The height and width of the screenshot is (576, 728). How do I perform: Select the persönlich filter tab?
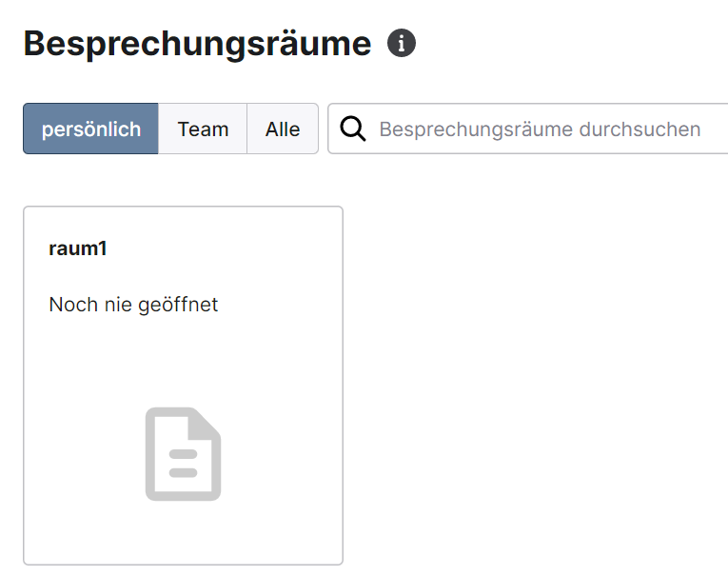[91, 129]
